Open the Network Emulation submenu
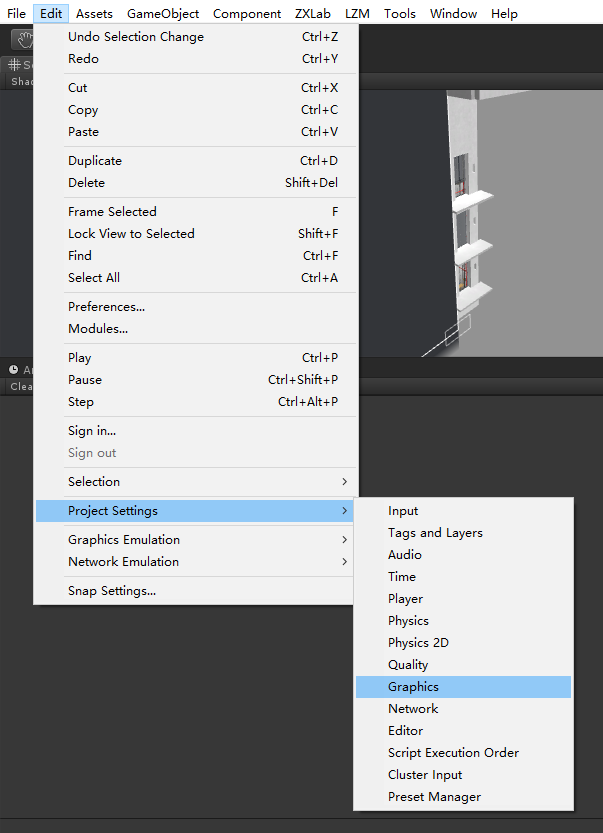This screenshot has width=603, height=833. point(122,561)
